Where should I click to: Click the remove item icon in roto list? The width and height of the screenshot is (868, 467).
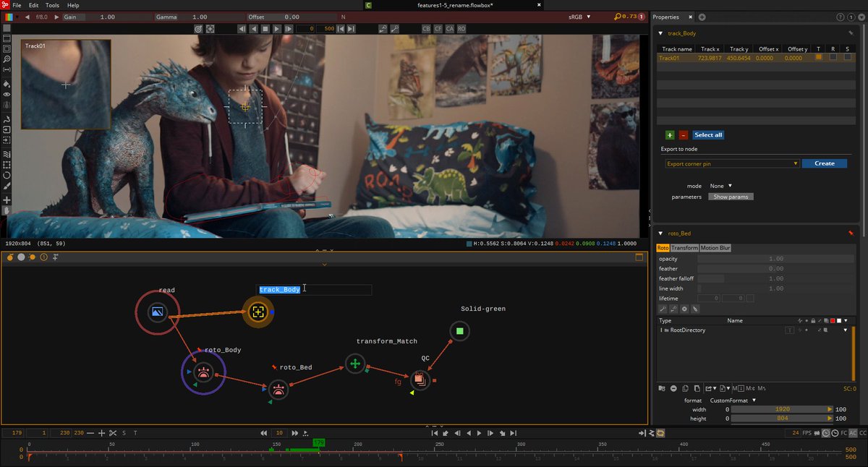pyautogui.click(x=673, y=388)
